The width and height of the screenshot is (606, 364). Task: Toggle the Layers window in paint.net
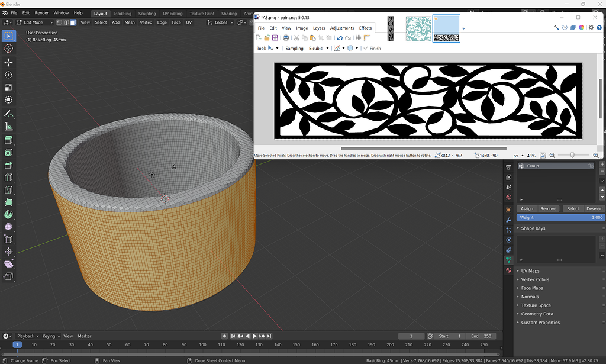coord(573,27)
